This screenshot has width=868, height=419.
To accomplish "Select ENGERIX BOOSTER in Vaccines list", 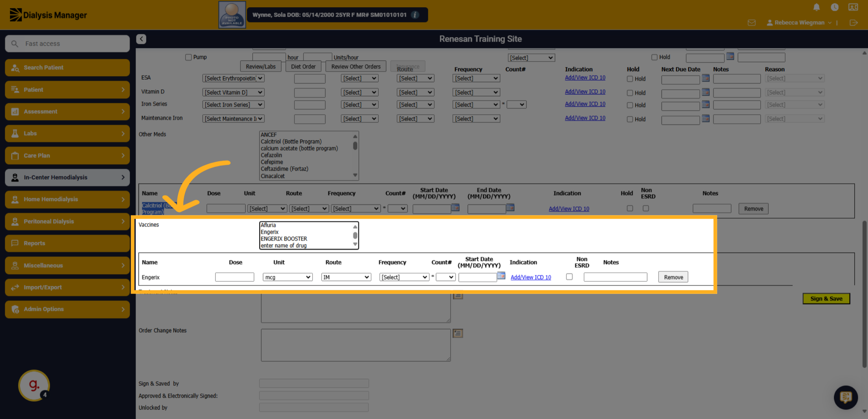I will coord(284,239).
